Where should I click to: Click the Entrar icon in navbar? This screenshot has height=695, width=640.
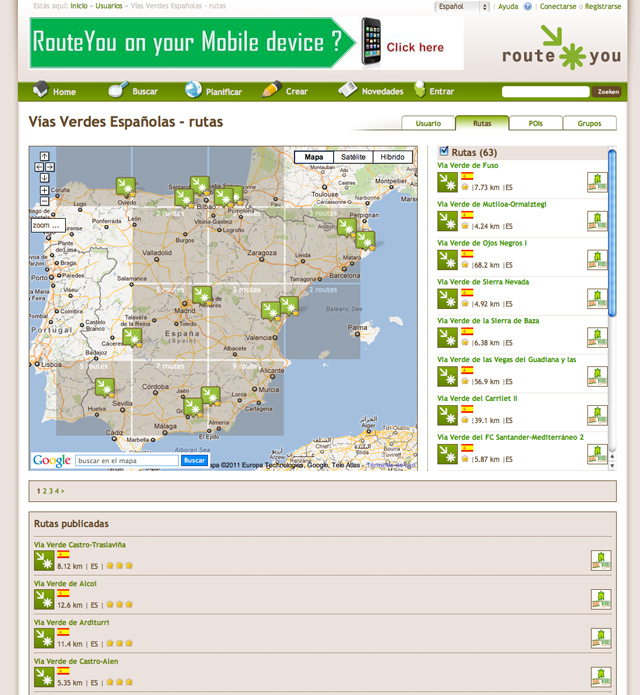tap(419, 89)
